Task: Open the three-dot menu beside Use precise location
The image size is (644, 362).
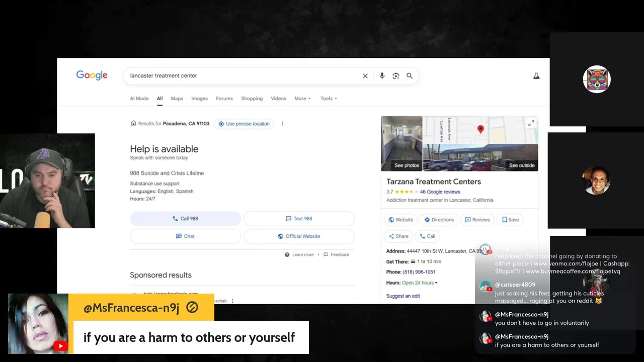Action: (x=282, y=124)
